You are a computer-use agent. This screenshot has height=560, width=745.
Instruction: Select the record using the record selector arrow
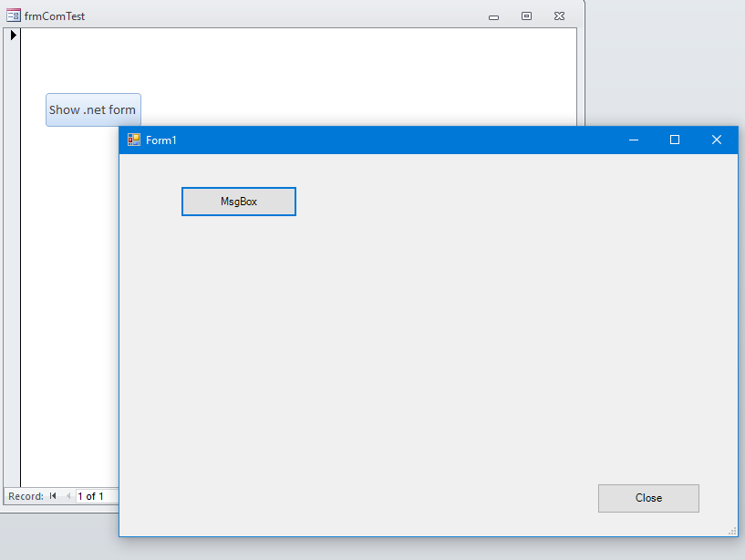pos(13,35)
